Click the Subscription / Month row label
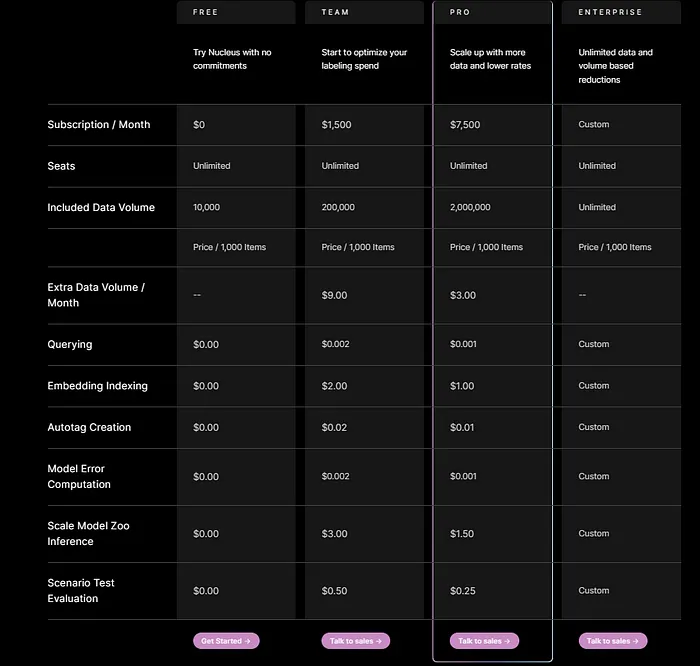700x666 pixels. click(99, 125)
